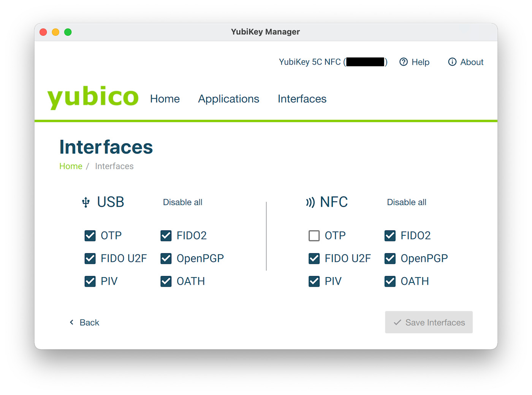Click the NFC wireless waves icon
532x395 pixels.
click(311, 202)
